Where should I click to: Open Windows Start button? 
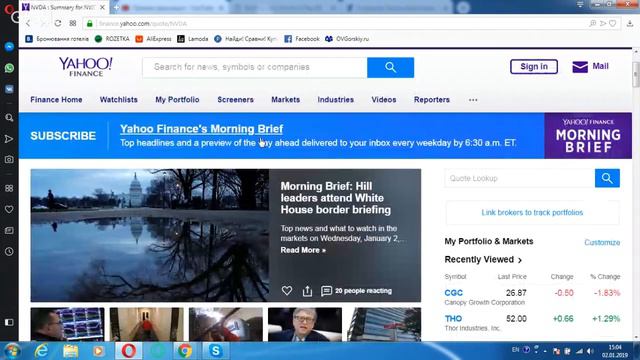(x=12, y=351)
